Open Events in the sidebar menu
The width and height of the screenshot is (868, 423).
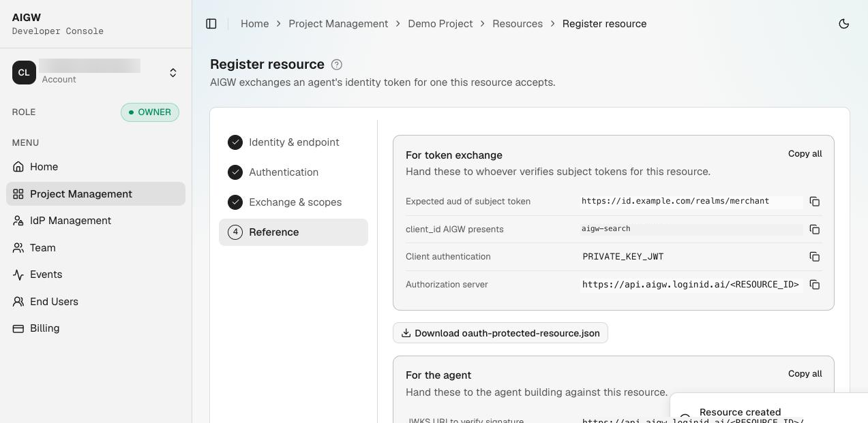(95, 275)
